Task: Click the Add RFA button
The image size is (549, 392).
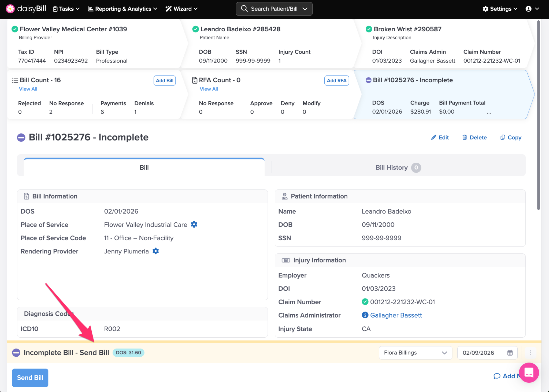Action: 336,80
